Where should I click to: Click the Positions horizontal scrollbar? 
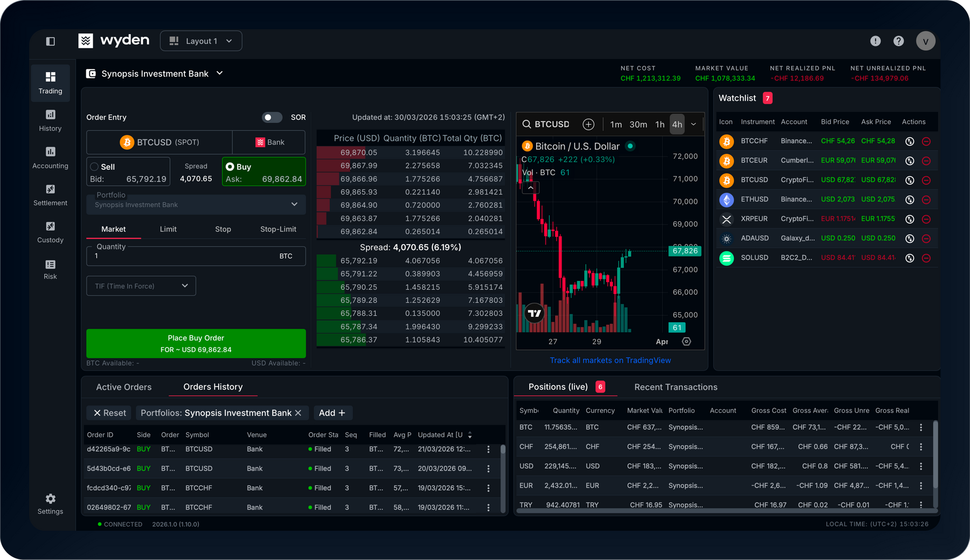pos(726,511)
